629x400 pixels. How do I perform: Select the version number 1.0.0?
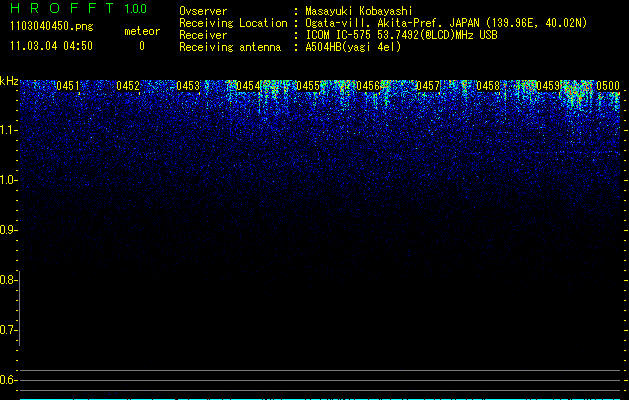point(136,9)
